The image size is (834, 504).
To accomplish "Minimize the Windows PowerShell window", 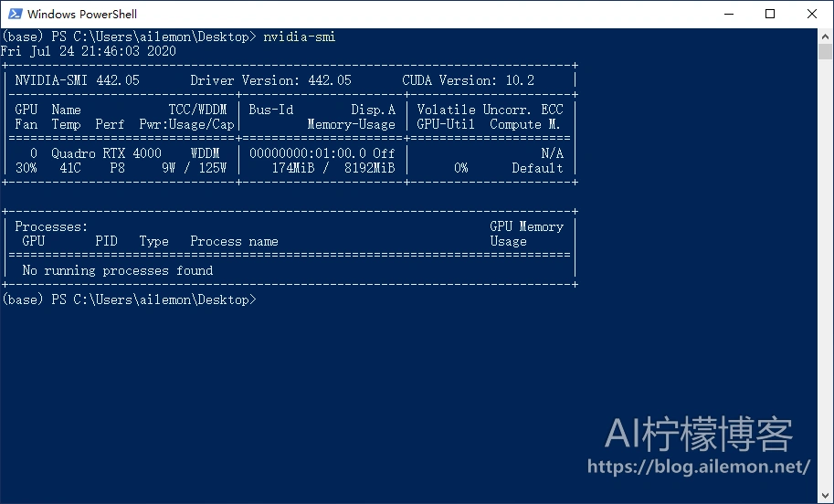I will point(729,14).
